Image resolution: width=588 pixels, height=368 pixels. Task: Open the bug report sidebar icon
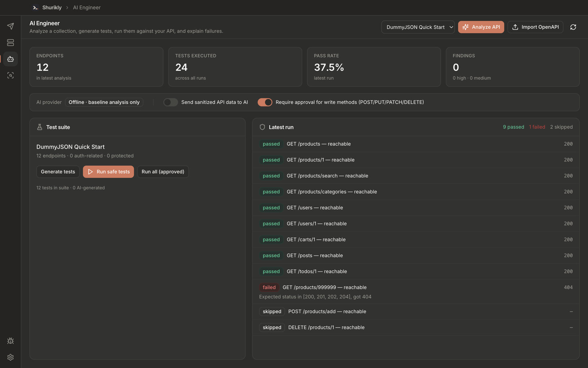[10, 341]
